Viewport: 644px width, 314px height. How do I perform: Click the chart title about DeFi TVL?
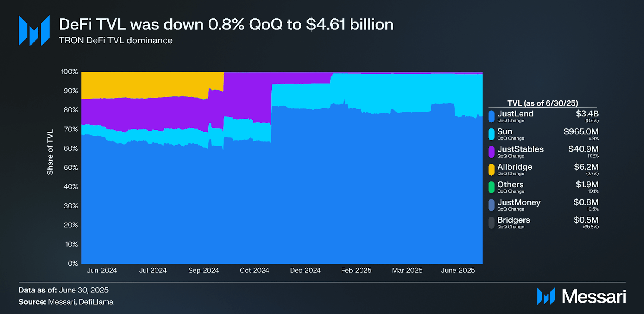[226, 24]
